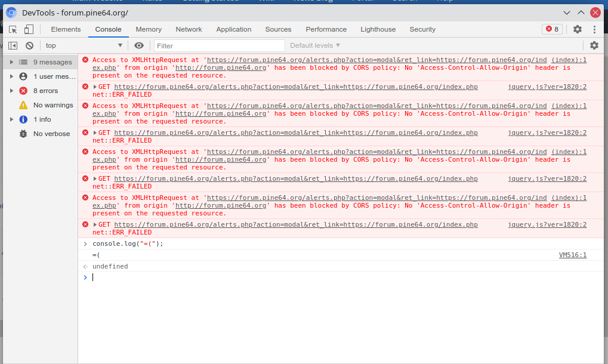The height and width of the screenshot is (364, 608).
Task: Open the three-dot customize DevTools menu
Action: tap(594, 29)
